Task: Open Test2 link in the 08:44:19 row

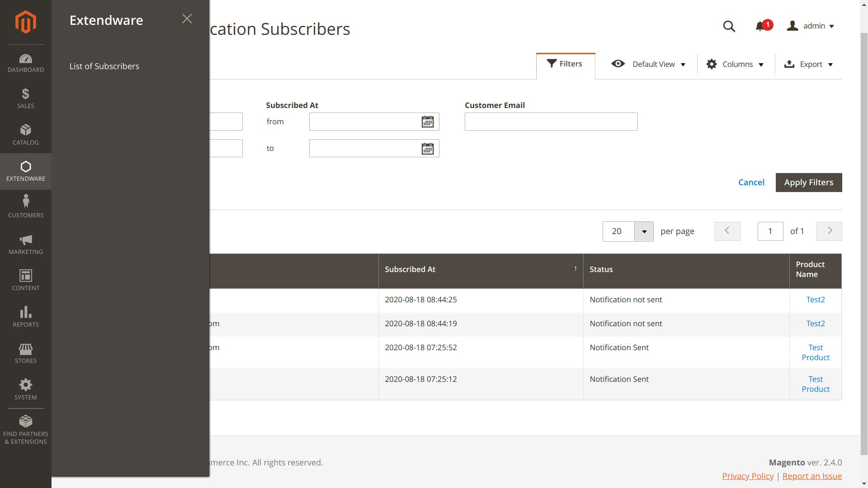Action: [x=816, y=324]
